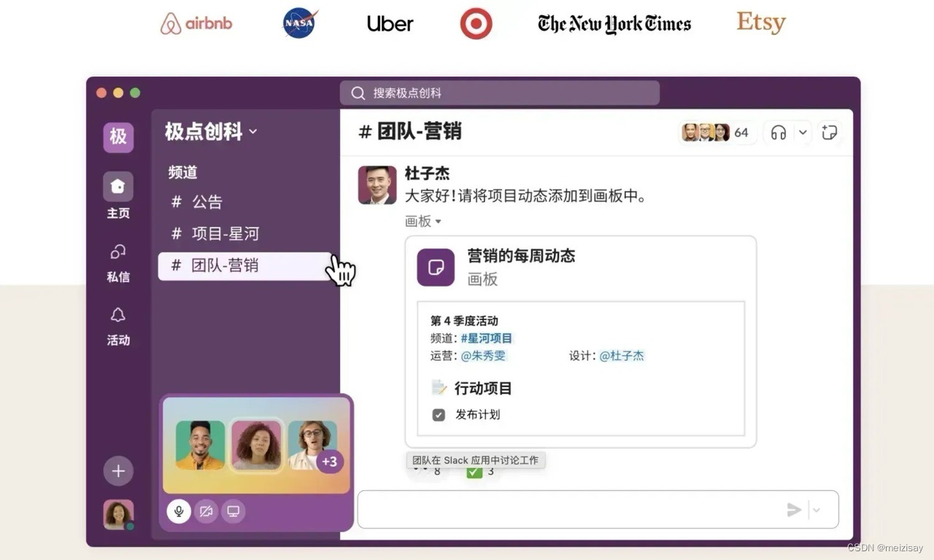Toggle the huddle microphone

click(x=179, y=511)
